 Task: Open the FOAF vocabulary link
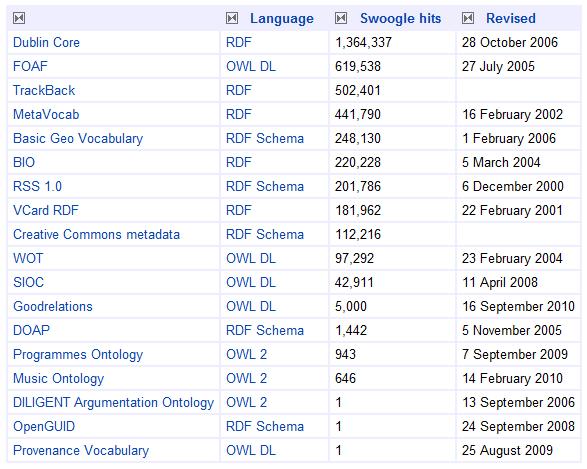click(x=30, y=66)
